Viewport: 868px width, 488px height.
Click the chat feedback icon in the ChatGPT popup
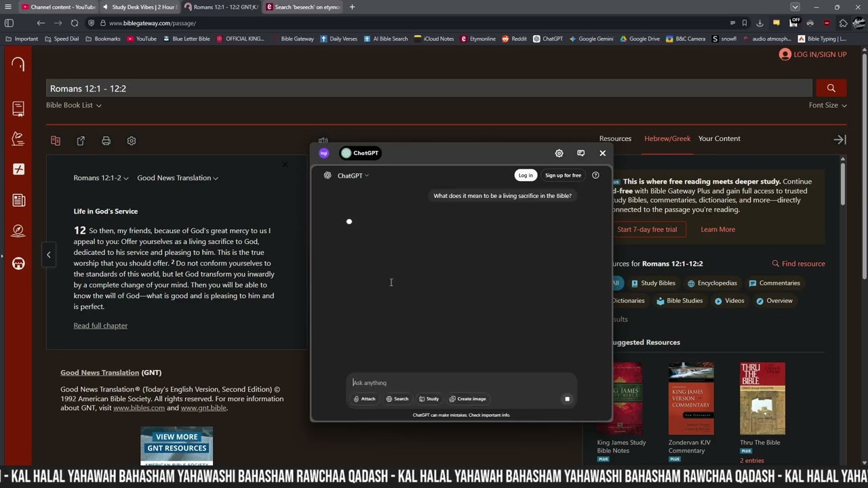point(580,153)
